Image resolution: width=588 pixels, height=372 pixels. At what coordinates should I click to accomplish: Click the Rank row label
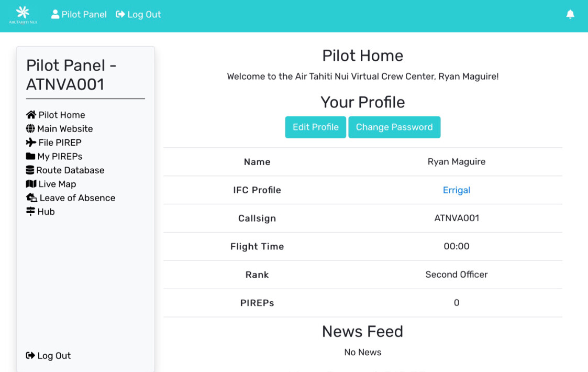[257, 275]
